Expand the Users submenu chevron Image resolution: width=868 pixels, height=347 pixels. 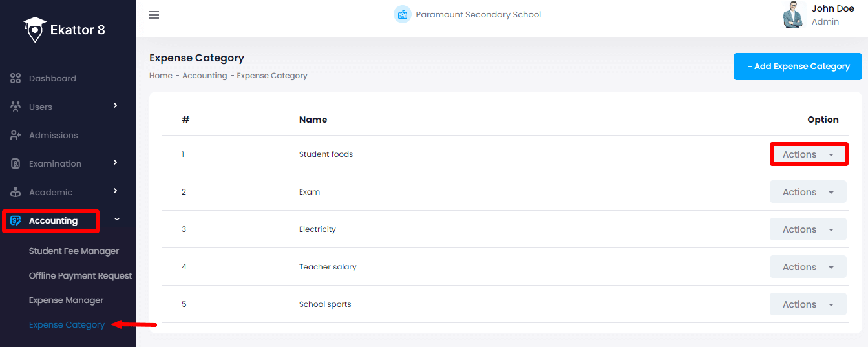(x=116, y=105)
